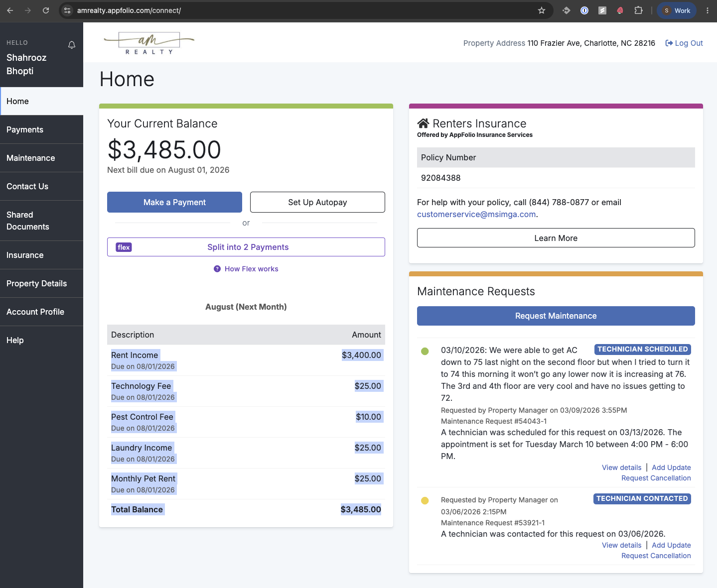Click the Property Address 110 Frazier Ave text
This screenshot has width=717, height=588.
(559, 43)
